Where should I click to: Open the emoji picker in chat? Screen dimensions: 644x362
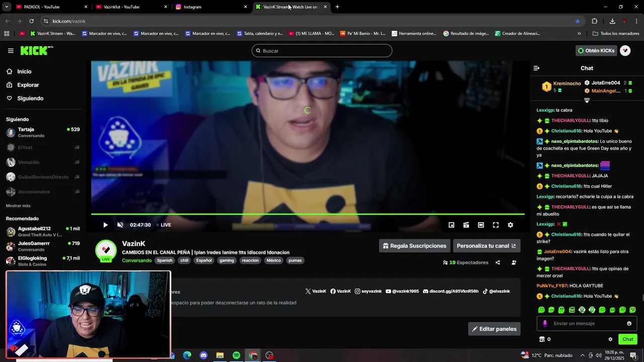(x=629, y=323)
